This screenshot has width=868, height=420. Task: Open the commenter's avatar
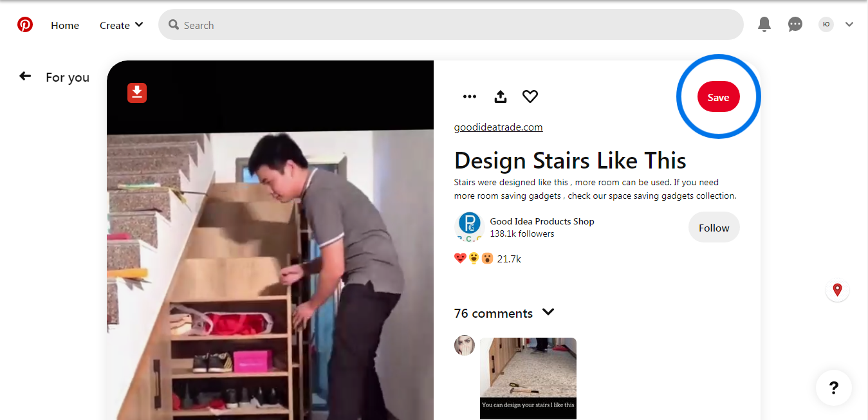(x=465, y=345)
